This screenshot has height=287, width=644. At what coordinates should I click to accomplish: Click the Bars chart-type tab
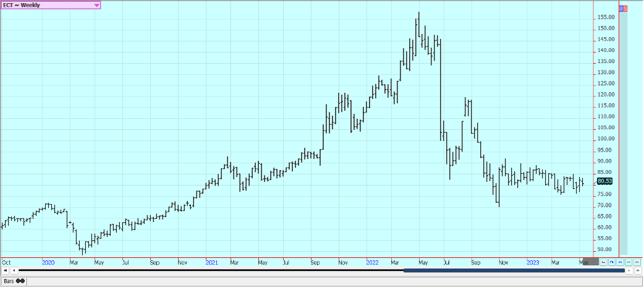[x=14, y=281]
